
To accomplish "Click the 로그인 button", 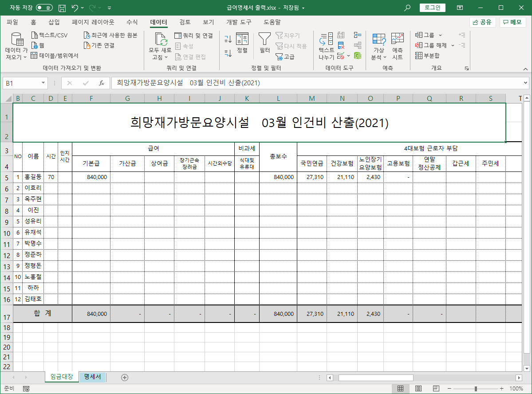I will click(x=432, y=8).
